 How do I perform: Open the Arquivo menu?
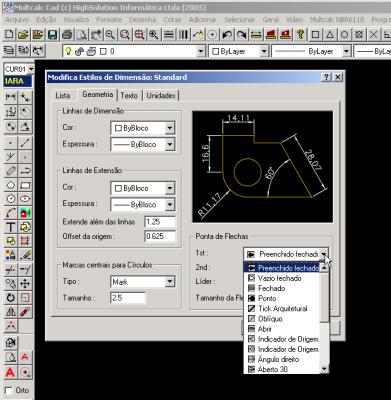(17, 20)
